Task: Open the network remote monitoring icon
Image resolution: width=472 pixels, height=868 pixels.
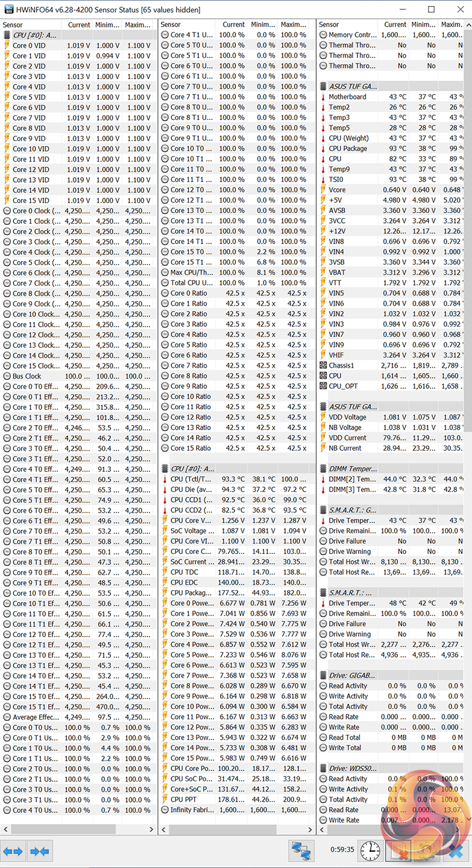Action: (301, 851)
